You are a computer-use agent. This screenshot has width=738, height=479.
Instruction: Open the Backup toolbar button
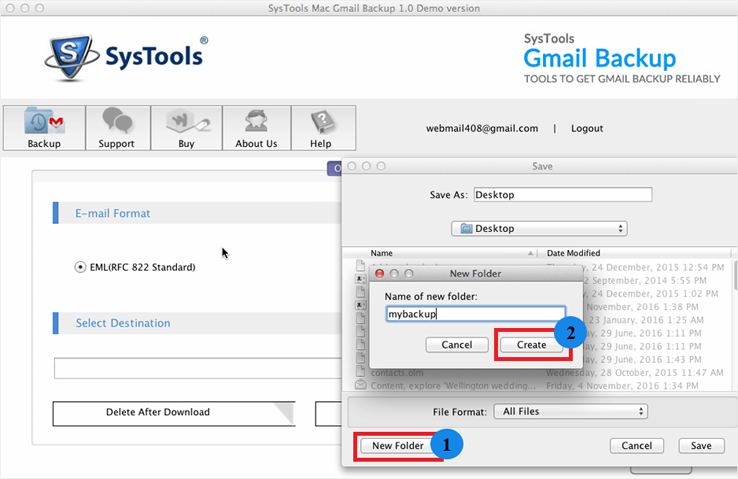click(44, 128)
